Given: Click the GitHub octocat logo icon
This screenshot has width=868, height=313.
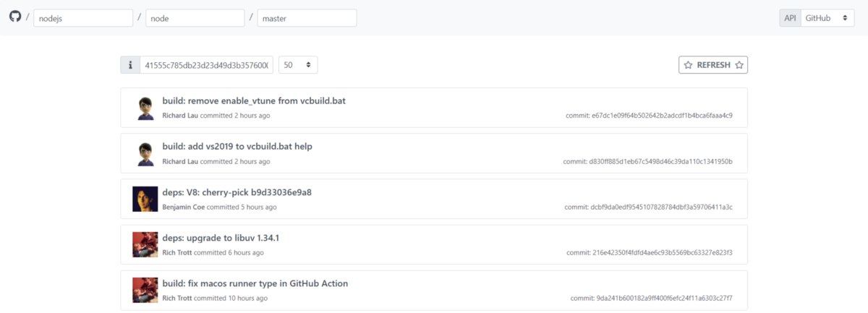Looking at the screenshot, I should [x=15, y=17].
